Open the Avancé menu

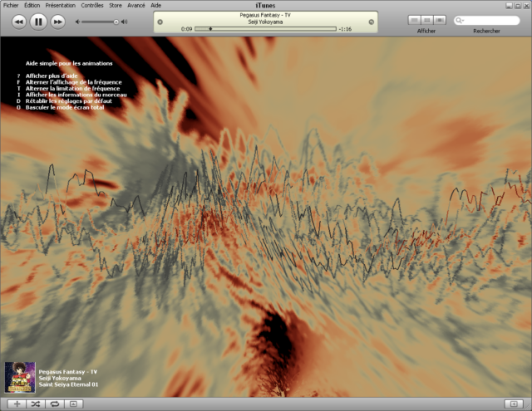[136, 5]
